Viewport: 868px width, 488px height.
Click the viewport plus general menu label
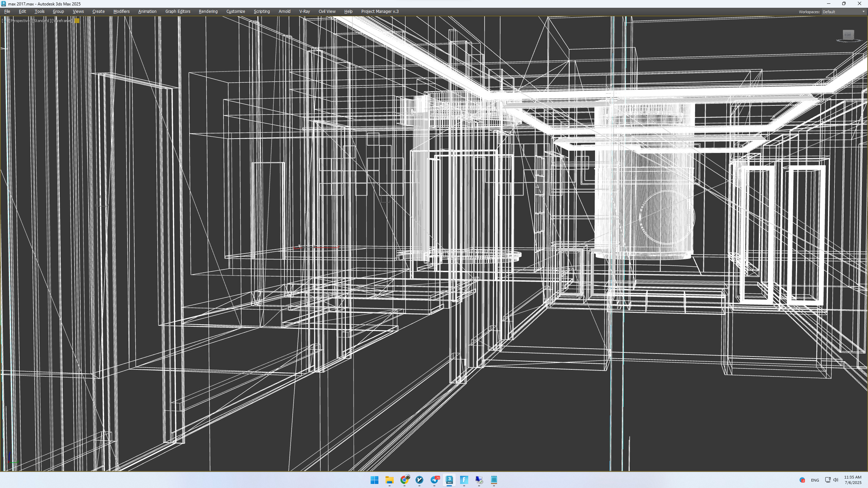5,21
